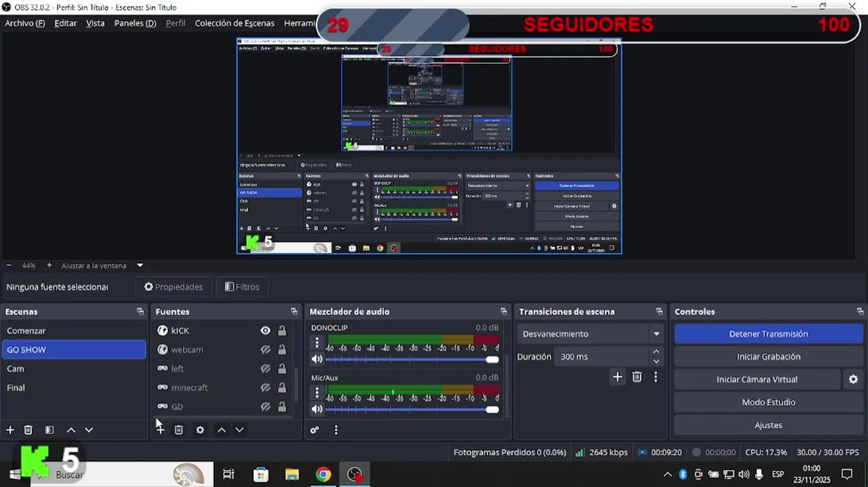Remove selected source trash icon in Fuentes
The image size is (868, 487).
click(178, 430)
